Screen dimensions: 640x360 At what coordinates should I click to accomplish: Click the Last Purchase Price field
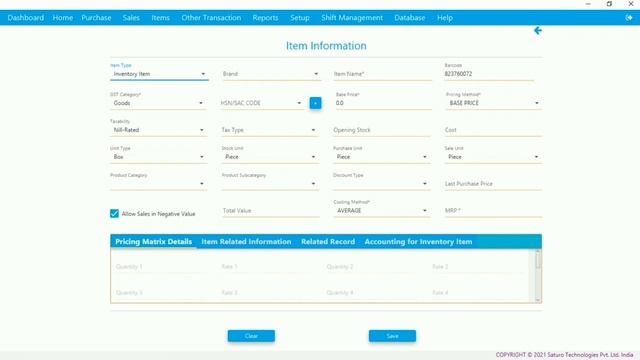pos(493,184)
